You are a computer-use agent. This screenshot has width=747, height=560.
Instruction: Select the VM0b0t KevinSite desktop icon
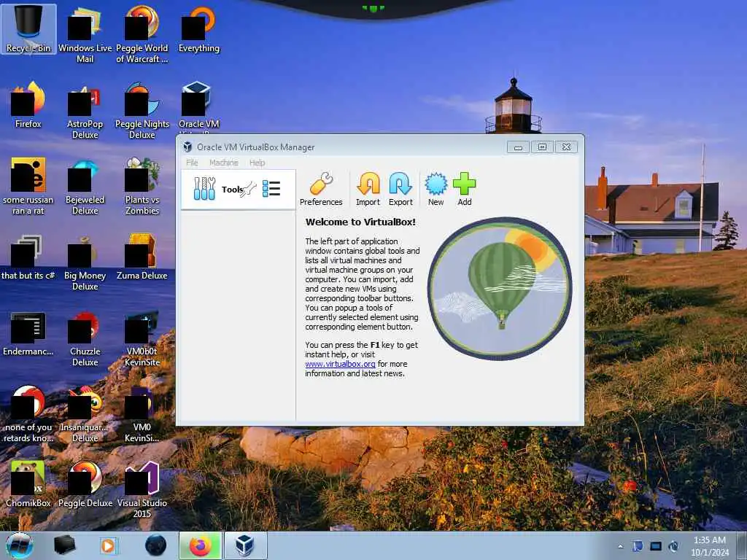(x=142, y=338)
